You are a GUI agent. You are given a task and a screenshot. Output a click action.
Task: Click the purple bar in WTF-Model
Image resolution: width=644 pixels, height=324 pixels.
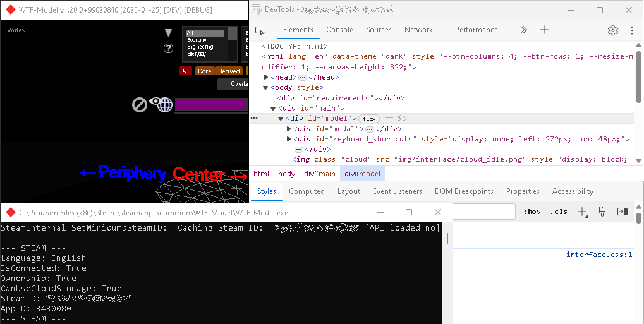click(x=210, y=104)
